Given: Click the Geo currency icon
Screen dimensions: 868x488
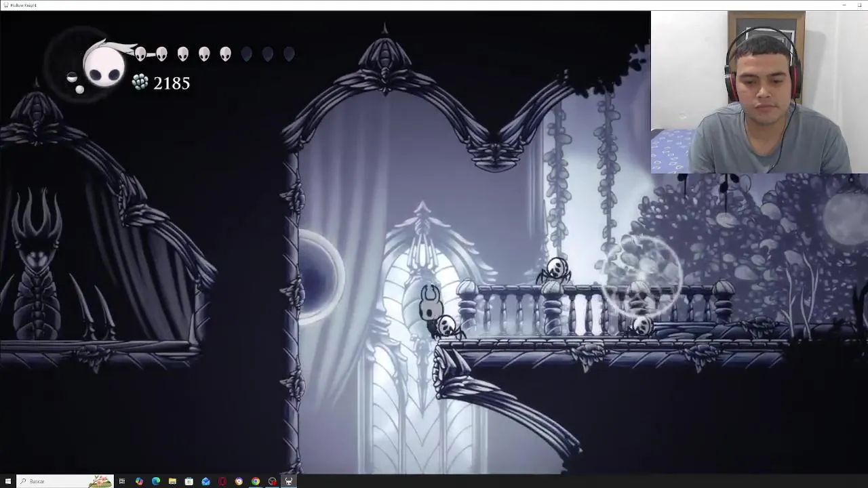Looking at the screenshot, I should pyautogui.click(x=140, y=83).
